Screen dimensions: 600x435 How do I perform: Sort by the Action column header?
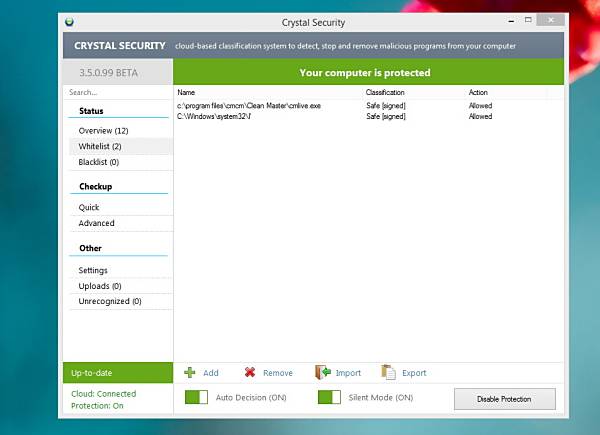coord(478,92)
